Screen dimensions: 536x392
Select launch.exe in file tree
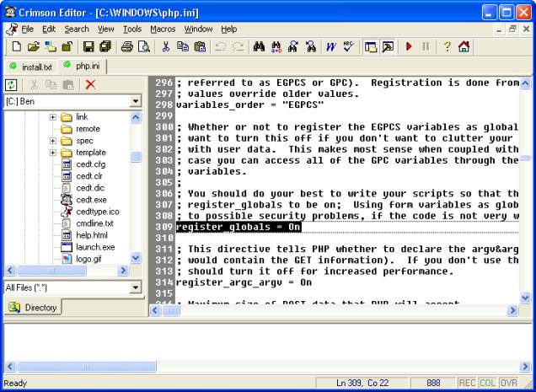click(x=95, y=247)
